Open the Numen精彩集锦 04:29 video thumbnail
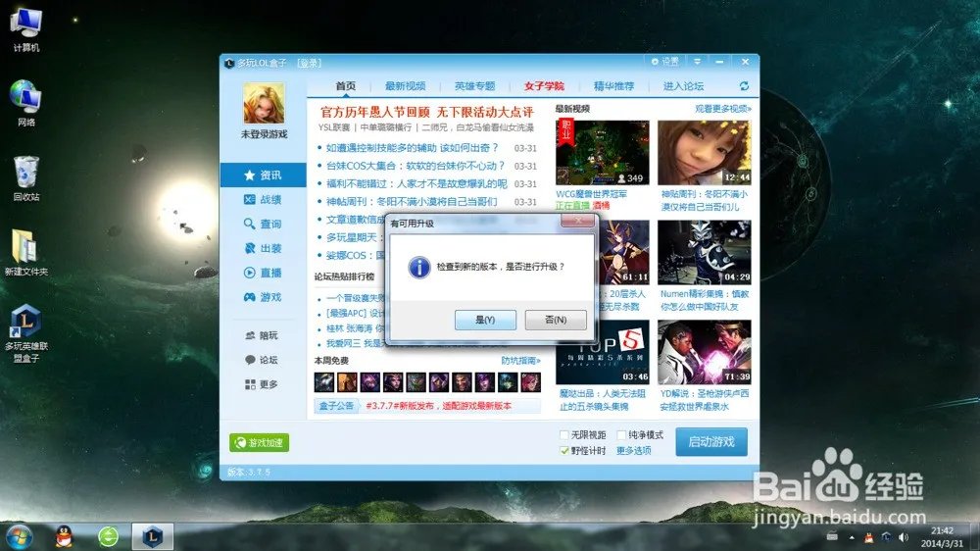The image size is (980, 551). (705, 253)
